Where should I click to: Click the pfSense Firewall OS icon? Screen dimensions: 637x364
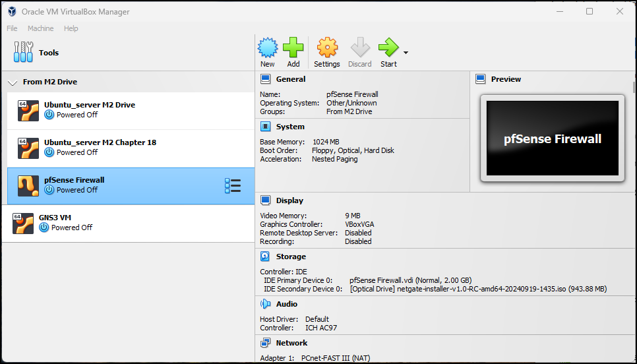(x=28, y=186)
